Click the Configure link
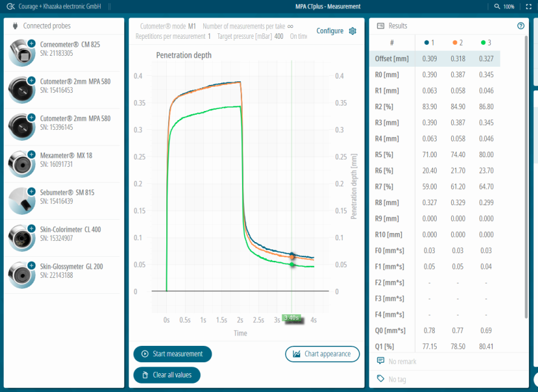Viewport: 538px width, 392px height. [330, 31]
